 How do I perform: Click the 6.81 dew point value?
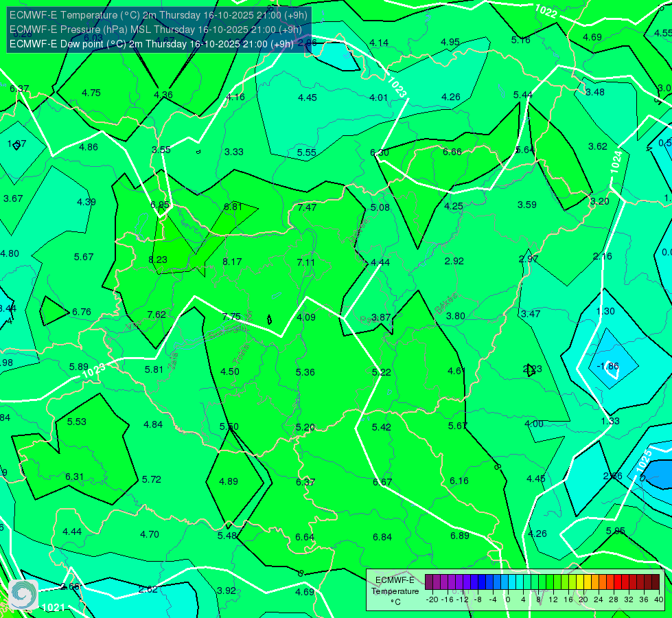coord(233,207)
